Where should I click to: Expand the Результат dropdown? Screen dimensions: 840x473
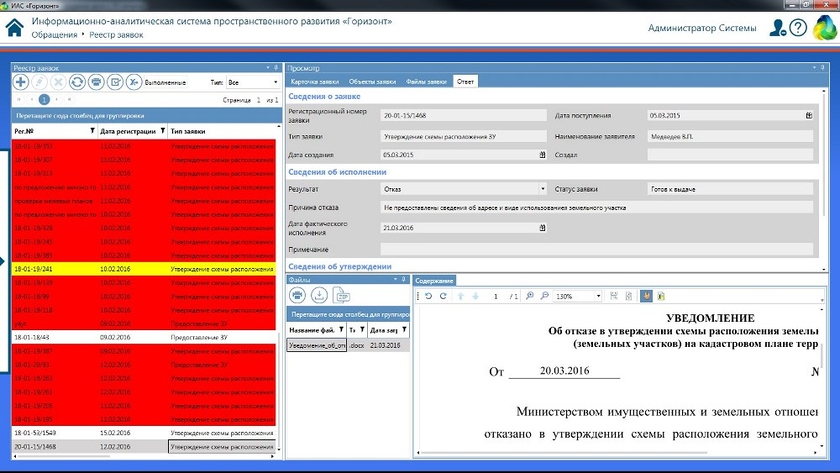pyautogui.click(x=543, y=188)
